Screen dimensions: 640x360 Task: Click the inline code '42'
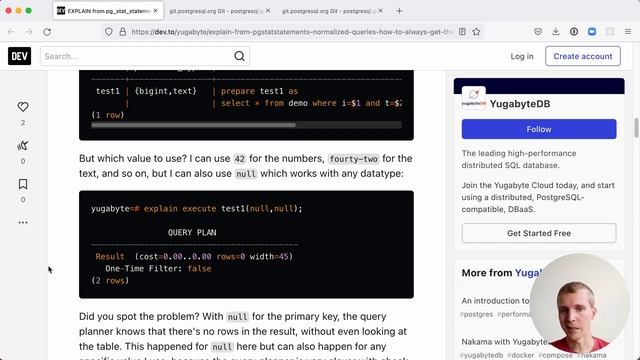pos(240,159)
